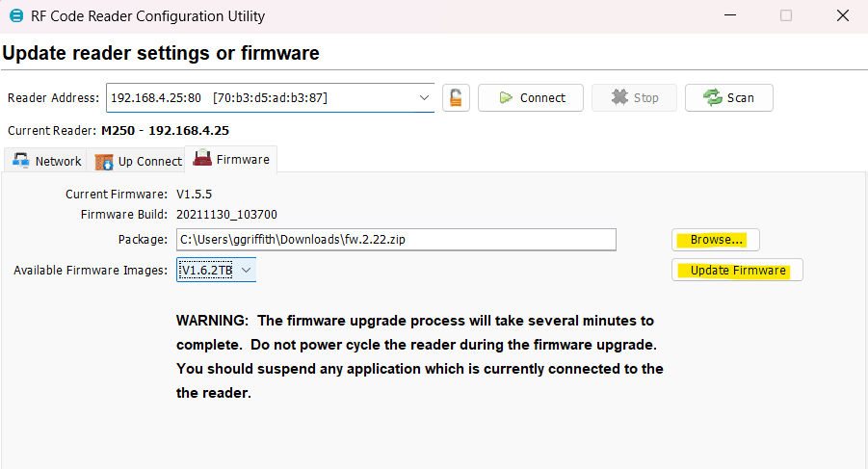Click the Current Firmware value V1.5.5
868x469 pixels.
194,194
